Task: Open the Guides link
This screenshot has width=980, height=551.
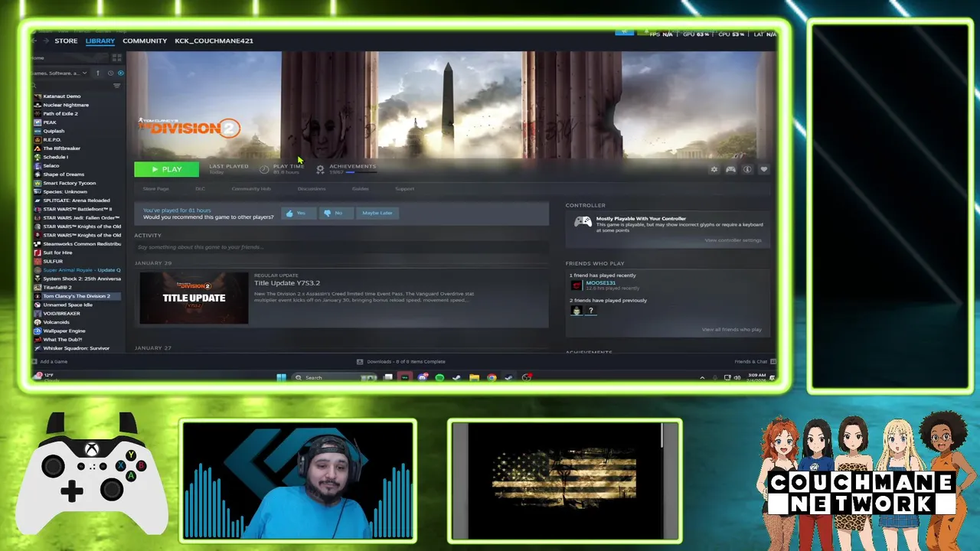Action: click(x=360, y=188)
